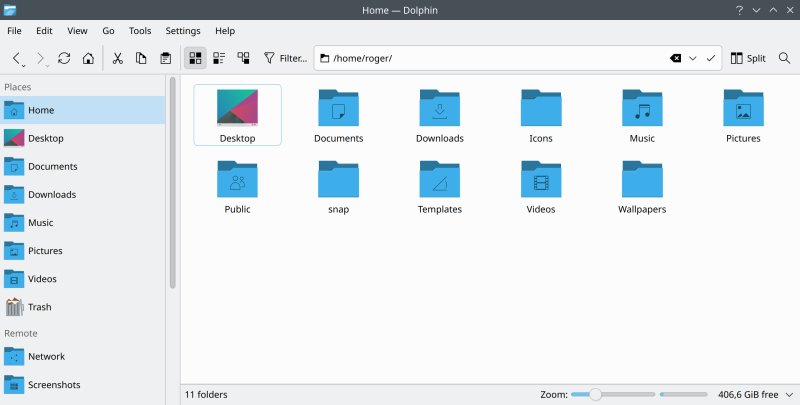Switch to Details tree view mode

pyautogui.click(x=243, y=58)
